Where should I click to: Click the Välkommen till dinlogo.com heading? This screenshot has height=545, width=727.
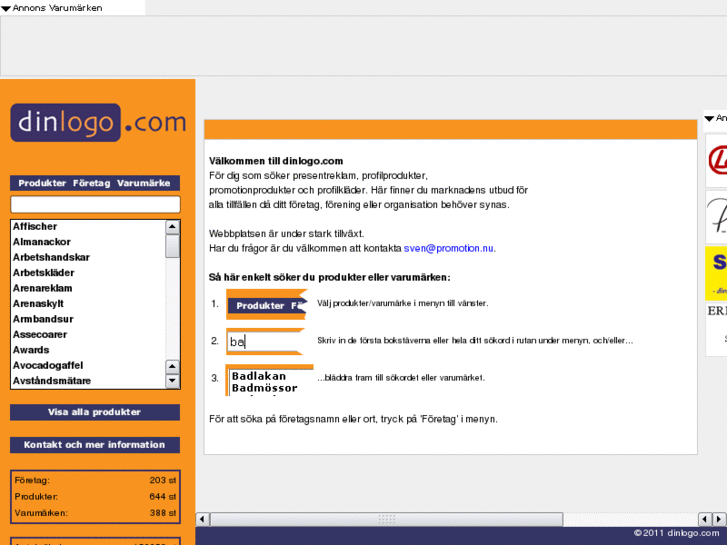276,161
